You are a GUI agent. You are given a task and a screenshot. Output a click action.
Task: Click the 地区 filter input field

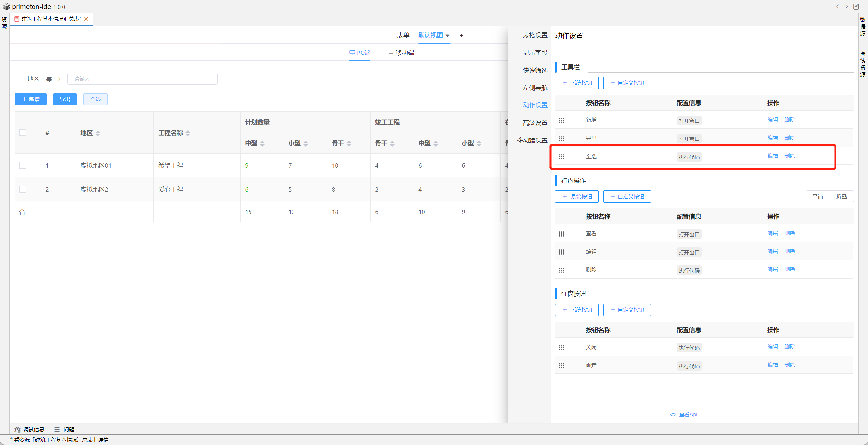[142, 79]
